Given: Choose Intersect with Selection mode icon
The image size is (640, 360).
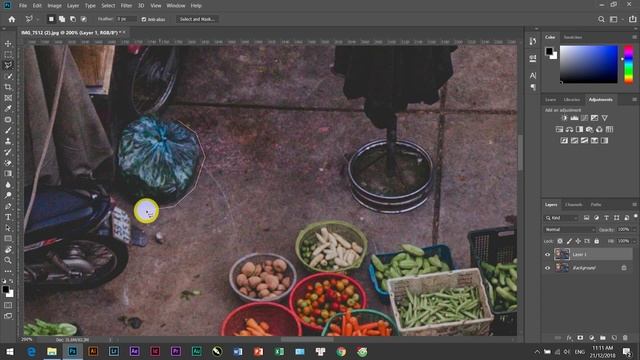Looking at the screenshot, I should [83, 19].
